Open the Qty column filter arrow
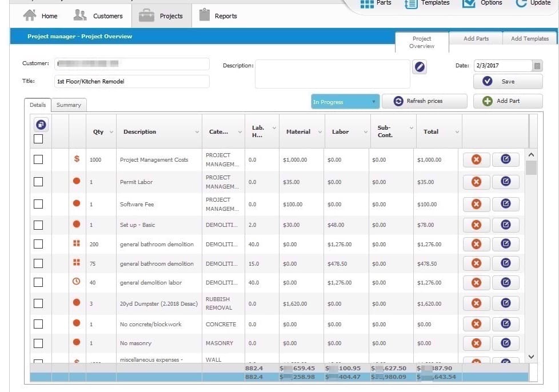559x392 pixels. (111, 132)
